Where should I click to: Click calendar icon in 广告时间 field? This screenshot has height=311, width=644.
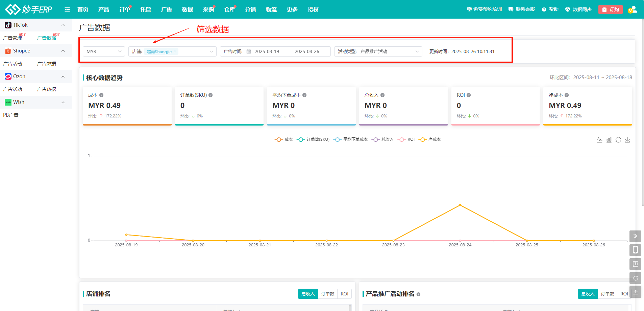pos(249,51)
